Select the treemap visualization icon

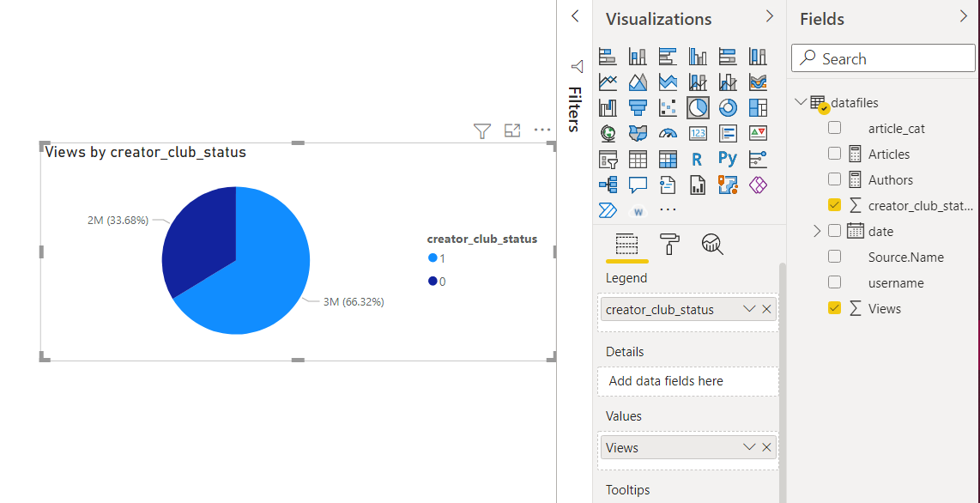[758, 107]
